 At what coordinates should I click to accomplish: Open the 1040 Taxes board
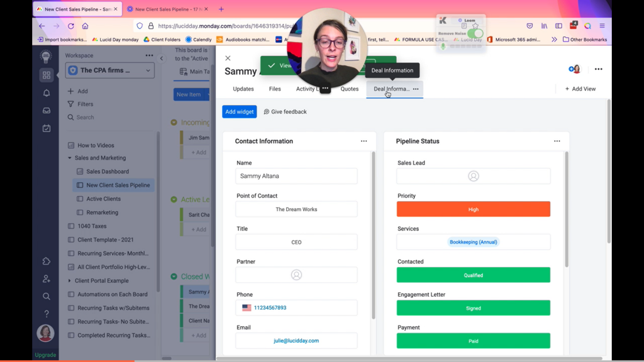(x=92, y=226)
